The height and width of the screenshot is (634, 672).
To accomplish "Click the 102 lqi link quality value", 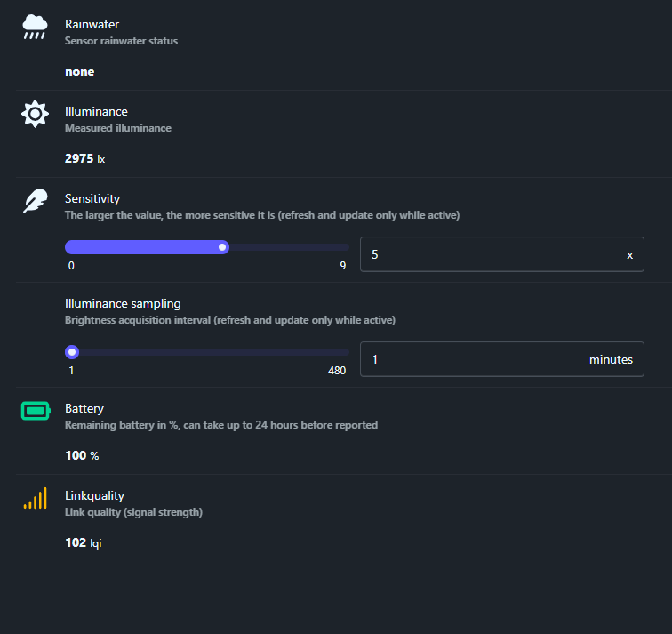I will [x=84, y=542].
